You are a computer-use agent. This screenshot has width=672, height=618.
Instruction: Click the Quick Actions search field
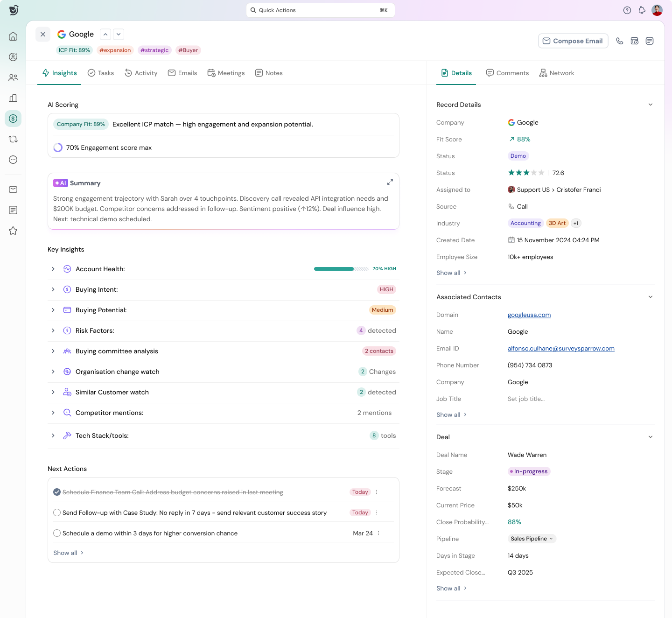click(x=321, y=10)
